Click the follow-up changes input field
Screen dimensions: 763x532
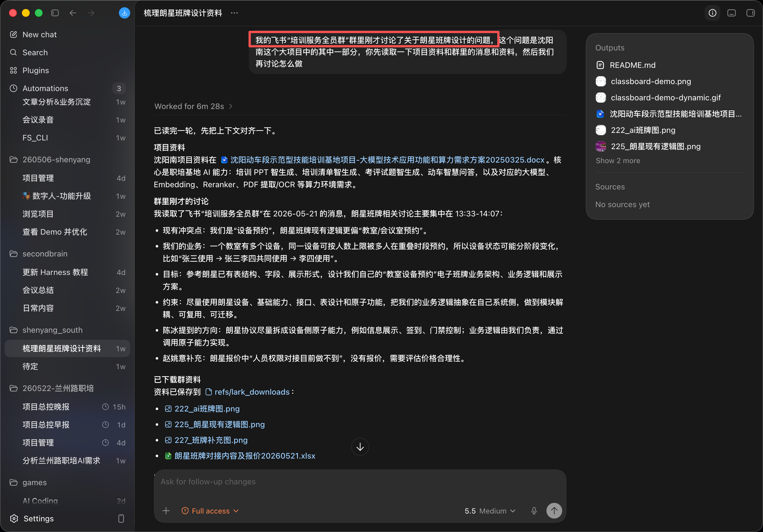tap(360, 482)
